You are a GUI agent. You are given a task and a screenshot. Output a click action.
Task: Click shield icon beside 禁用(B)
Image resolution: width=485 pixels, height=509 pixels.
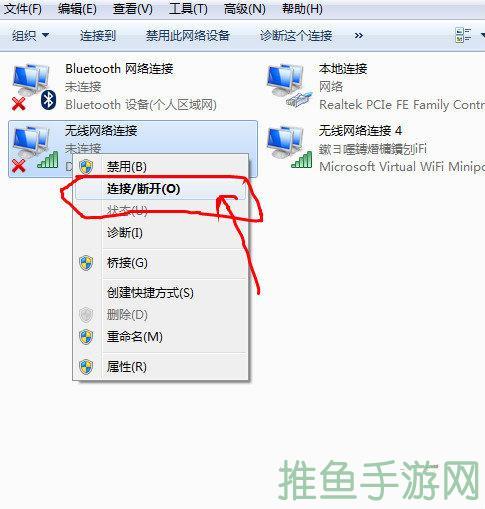coord(86,166)
